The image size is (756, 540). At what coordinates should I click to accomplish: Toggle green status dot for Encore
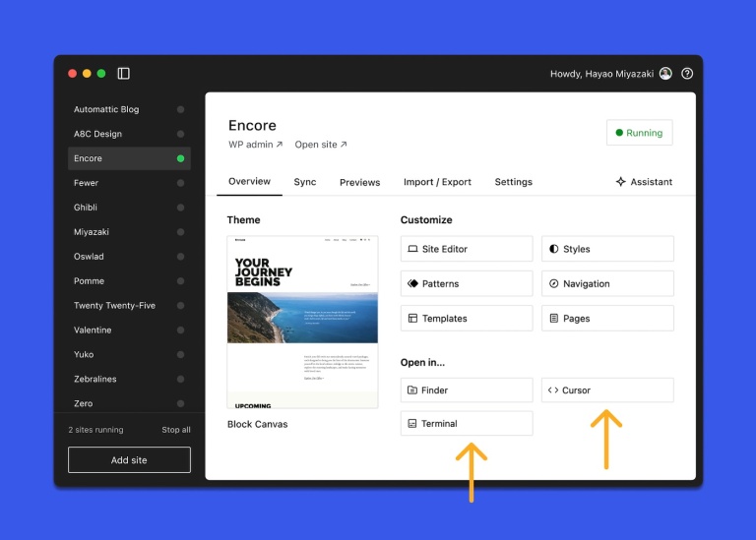[x=180, y=158]
